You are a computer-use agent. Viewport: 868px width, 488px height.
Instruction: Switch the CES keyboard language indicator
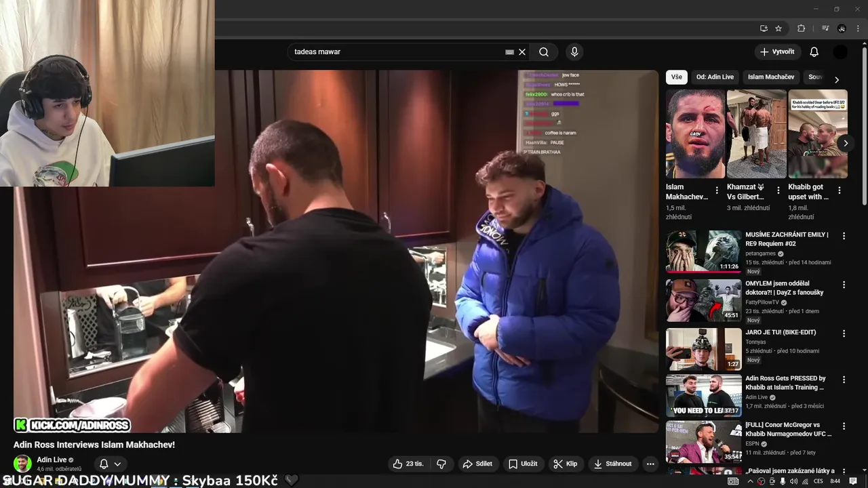coord(818,481)
